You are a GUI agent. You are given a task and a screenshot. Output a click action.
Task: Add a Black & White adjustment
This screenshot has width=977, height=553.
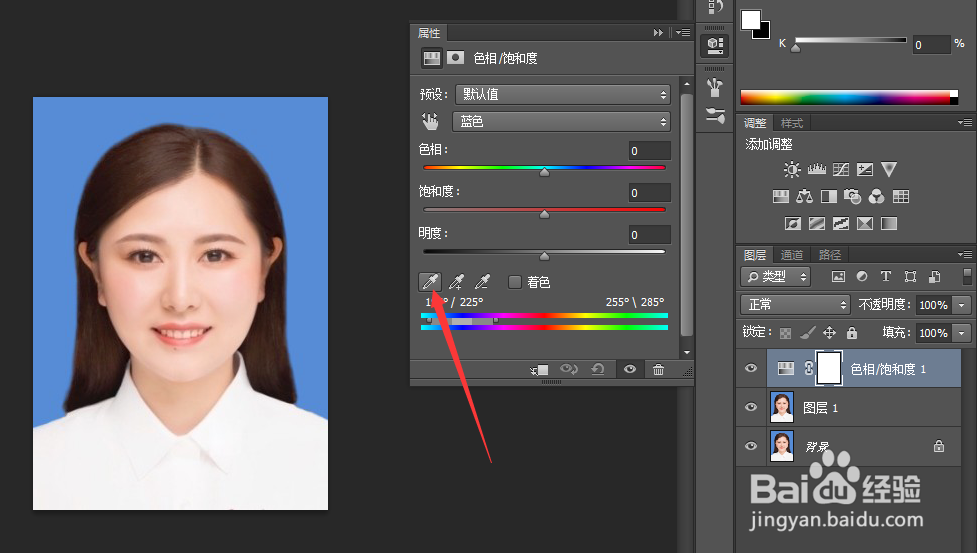click(x=829, y=197)
